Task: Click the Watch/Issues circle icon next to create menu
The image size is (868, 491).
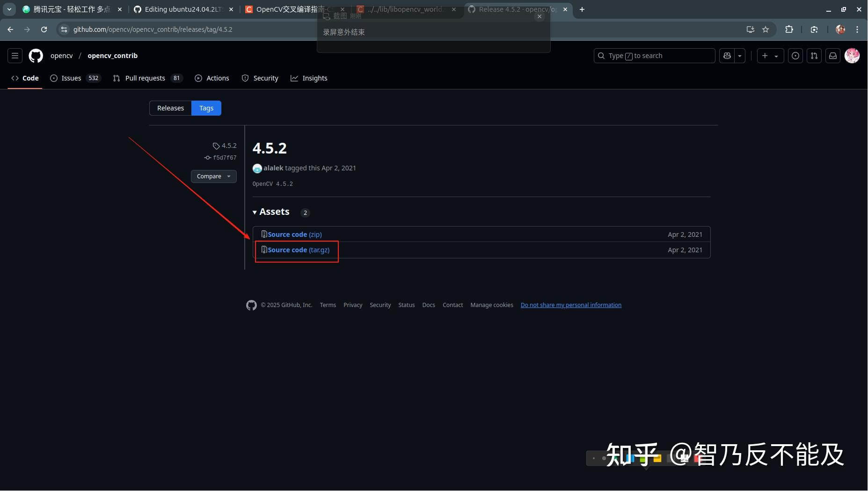Action: pos(795,55)
